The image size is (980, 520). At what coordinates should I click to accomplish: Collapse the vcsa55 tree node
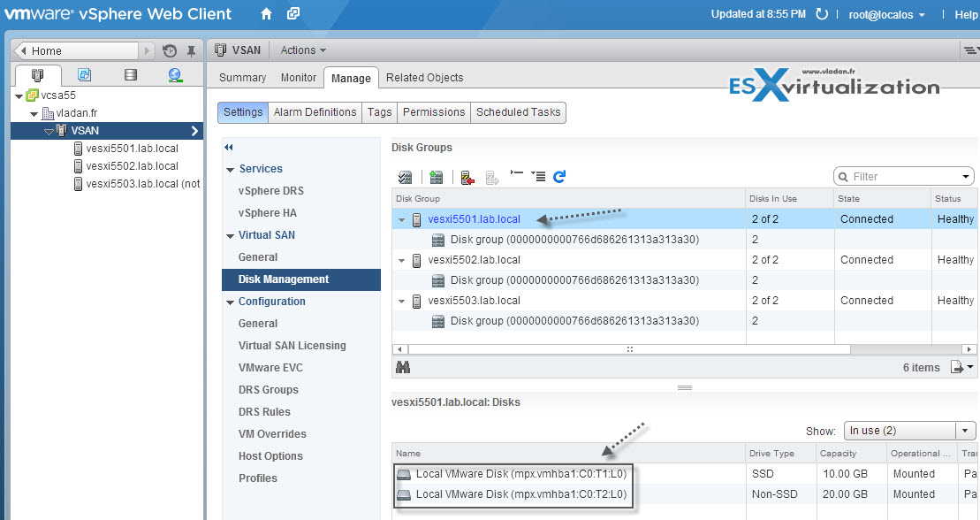[x=19, y=96]
